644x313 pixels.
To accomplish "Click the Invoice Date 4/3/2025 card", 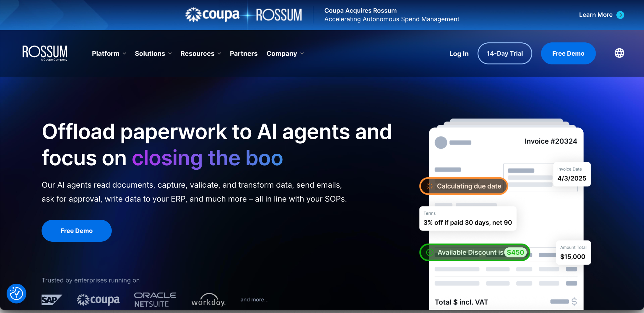I will [572, 174].
